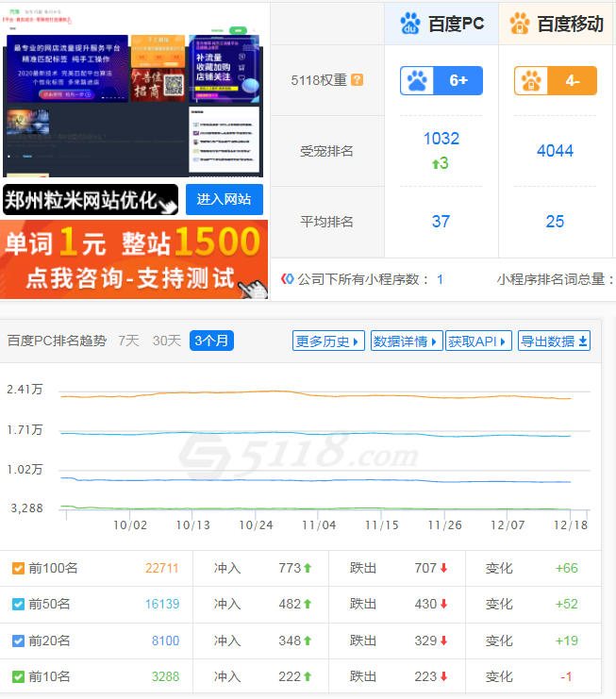Screen dimensions: 616x699
Task: Switch trend range to 30天
Action: 167,341
